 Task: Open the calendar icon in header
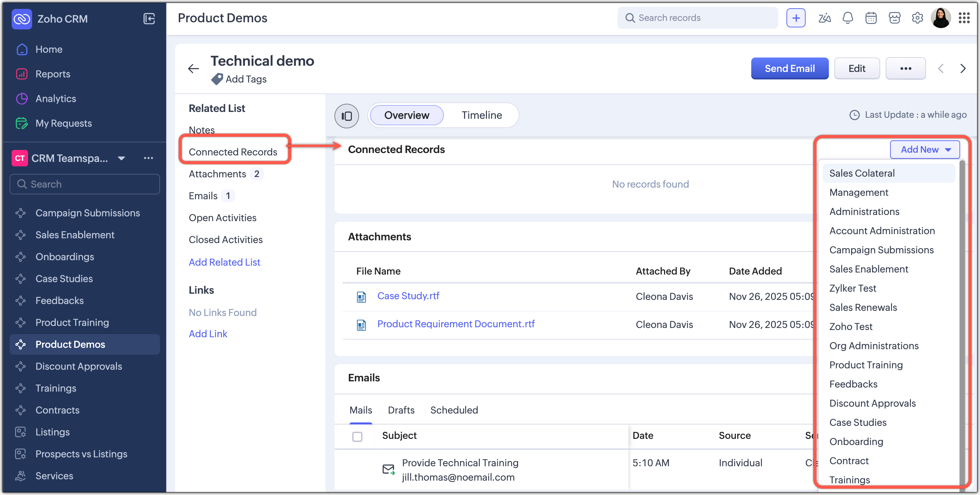pos(871,18)
